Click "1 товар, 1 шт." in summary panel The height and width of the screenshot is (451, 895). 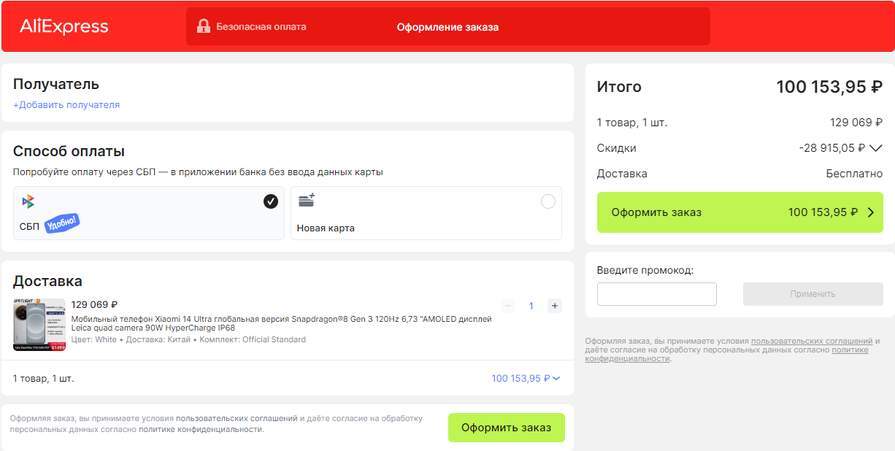632,122
